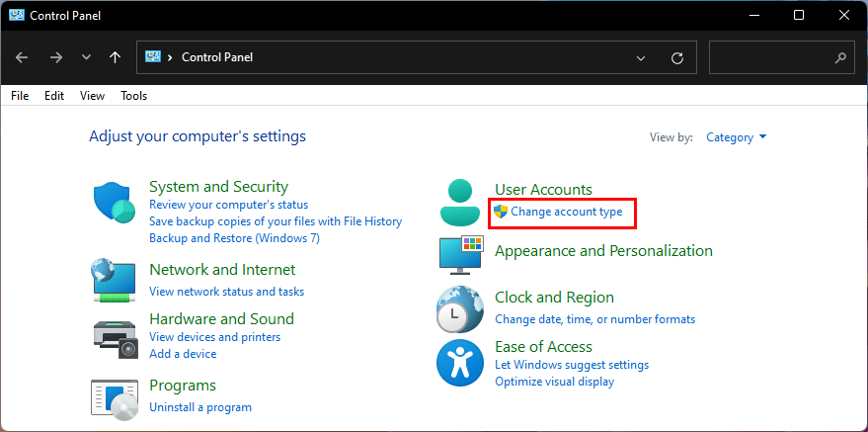This screenshot has width=868, height=432.
Task: Click the User Accounts person icon
Action: click(459, 201)
